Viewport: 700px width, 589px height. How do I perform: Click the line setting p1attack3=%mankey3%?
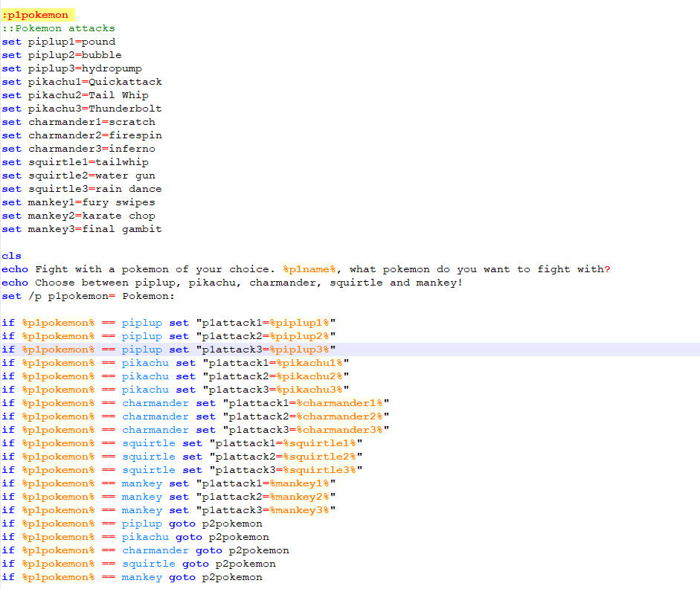[x=169, y=510]
